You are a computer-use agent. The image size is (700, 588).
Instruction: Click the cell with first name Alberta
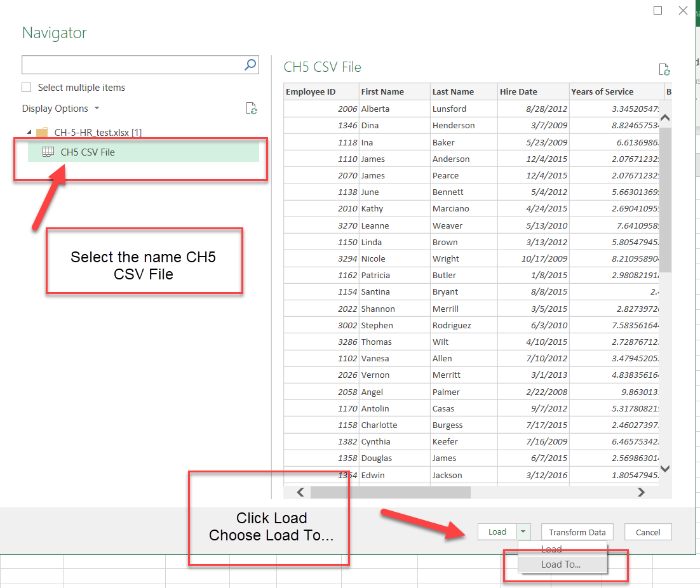(x=394, y=109)
